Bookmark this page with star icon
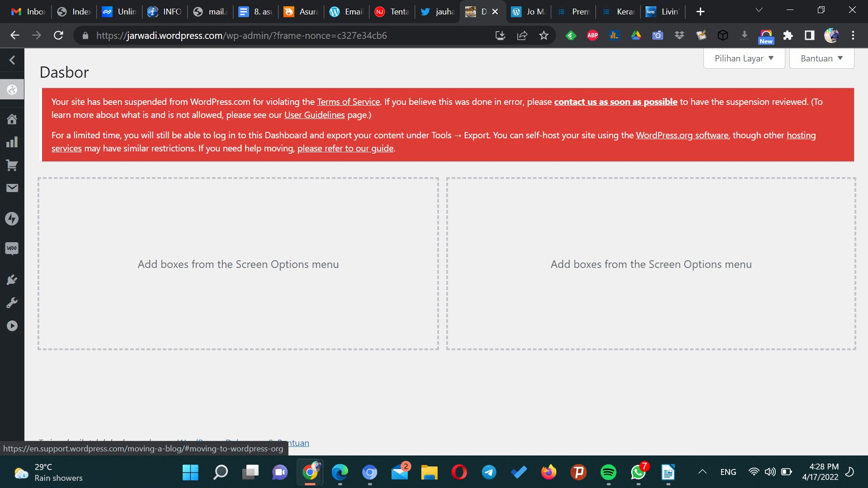Screen dimensions: 868x488 (543, 35)
